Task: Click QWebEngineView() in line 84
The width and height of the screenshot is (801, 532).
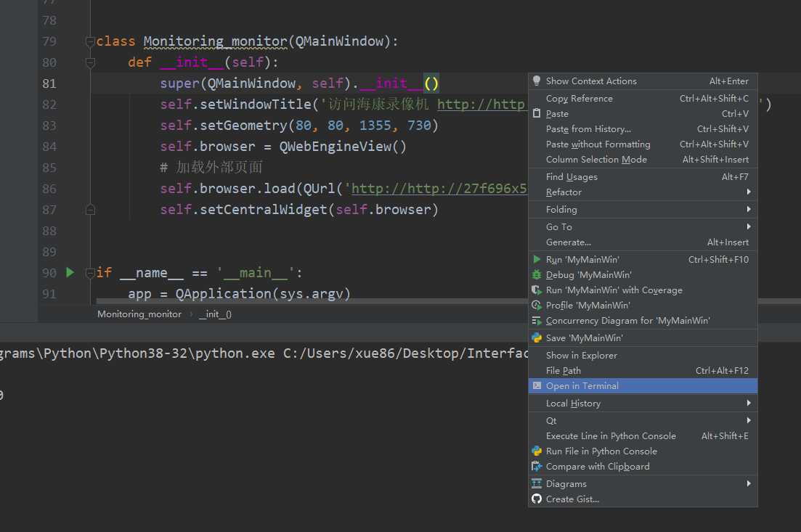Action: (x=342, y=147)
